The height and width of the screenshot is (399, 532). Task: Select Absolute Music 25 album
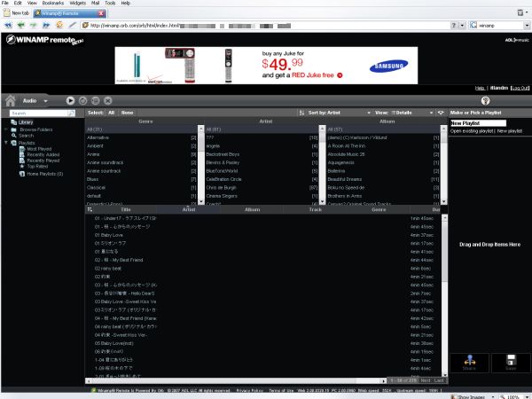click(x=383, y=154)
